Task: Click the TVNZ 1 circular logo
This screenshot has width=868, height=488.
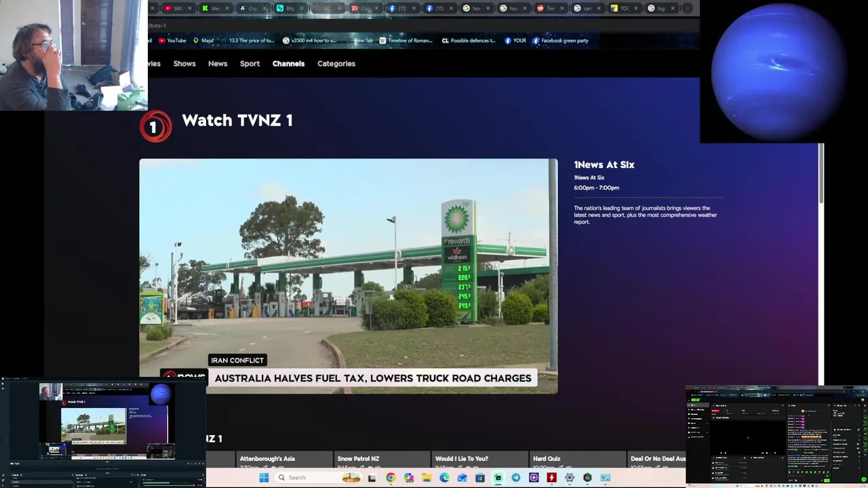Action: click(x=156, y=127)
